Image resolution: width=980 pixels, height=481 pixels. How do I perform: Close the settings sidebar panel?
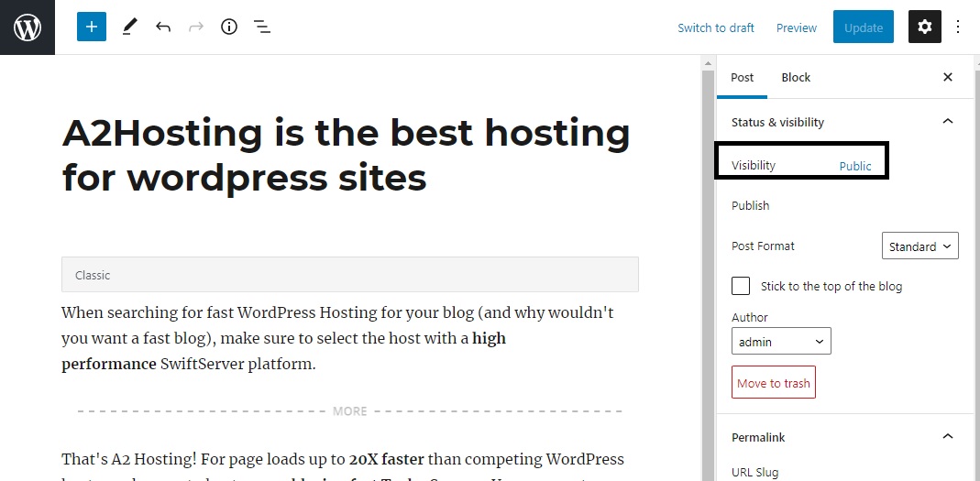click(948, 77)
